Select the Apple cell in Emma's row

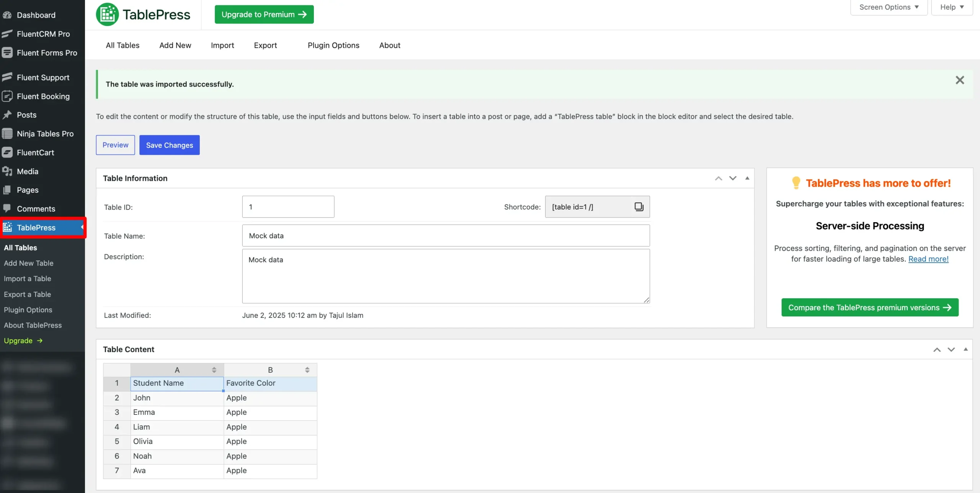coord(271,413)
